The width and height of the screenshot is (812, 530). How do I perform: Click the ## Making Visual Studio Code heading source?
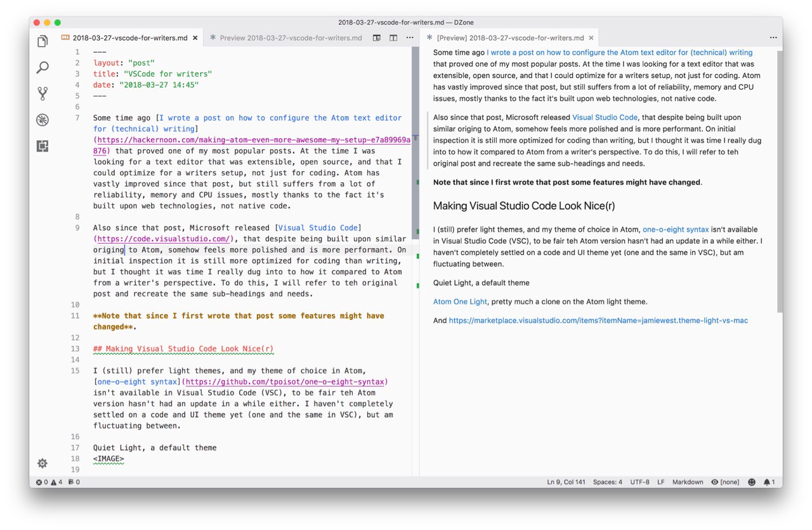[183, 348]
